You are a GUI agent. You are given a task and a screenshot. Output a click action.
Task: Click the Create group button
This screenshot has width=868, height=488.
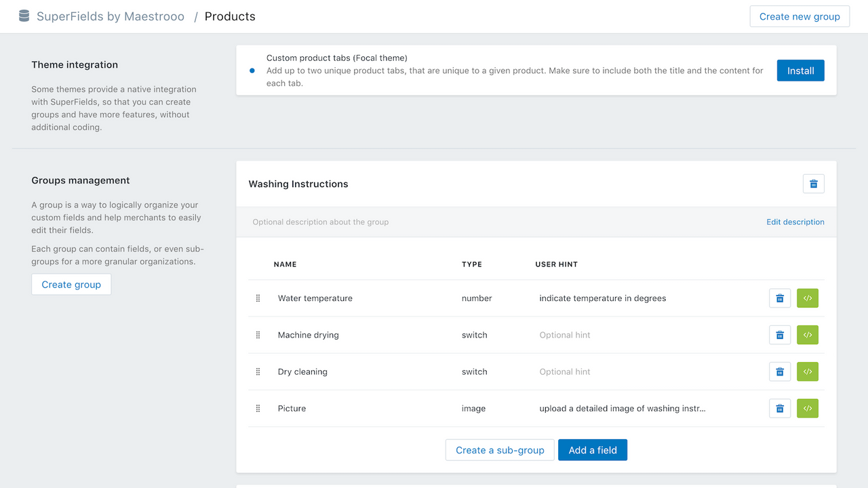[x=71, y=284]
